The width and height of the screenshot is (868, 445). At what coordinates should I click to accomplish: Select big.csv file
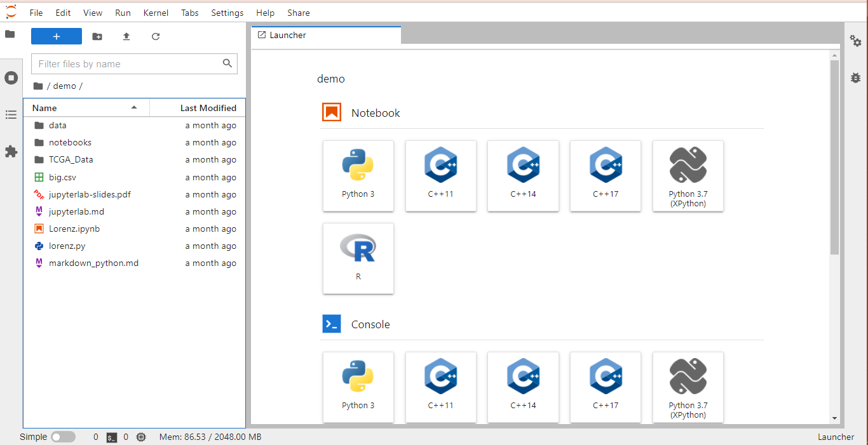tap(134, 177)
